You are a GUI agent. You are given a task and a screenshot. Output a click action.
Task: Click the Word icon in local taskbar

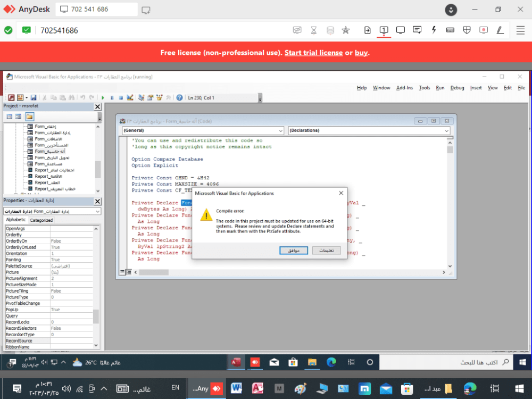click(236, 388)
